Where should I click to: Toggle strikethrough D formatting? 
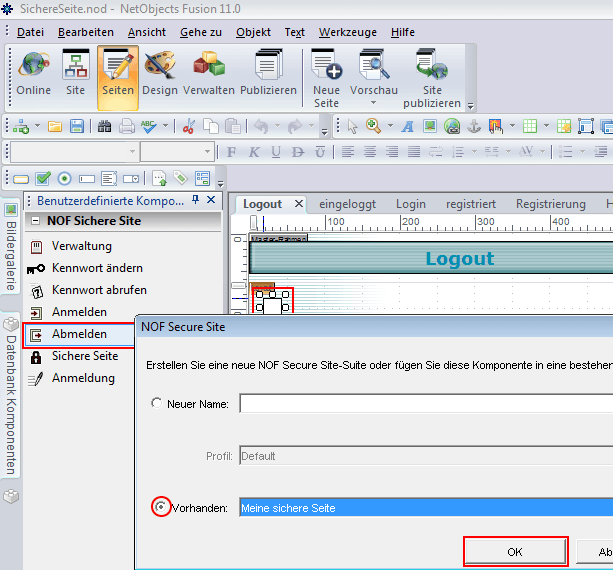[x=298, y=152]
